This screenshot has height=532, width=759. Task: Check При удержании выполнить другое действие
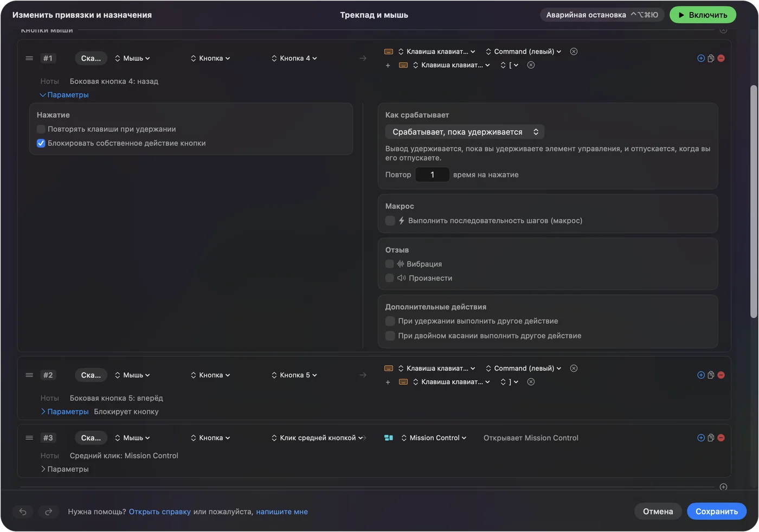coord(390,321)
